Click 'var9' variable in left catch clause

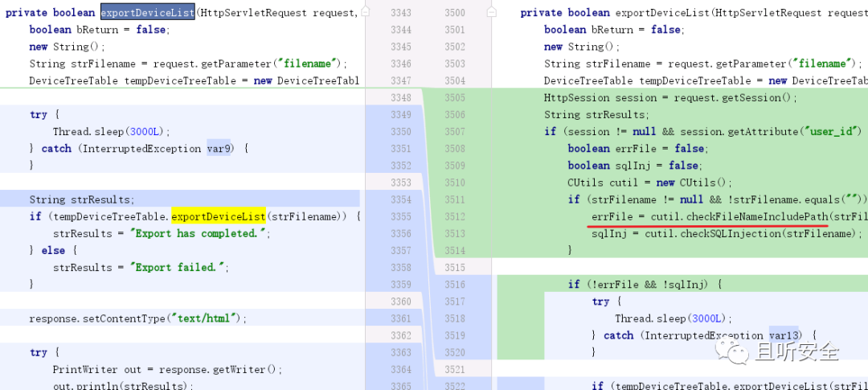tap(219, 149)
